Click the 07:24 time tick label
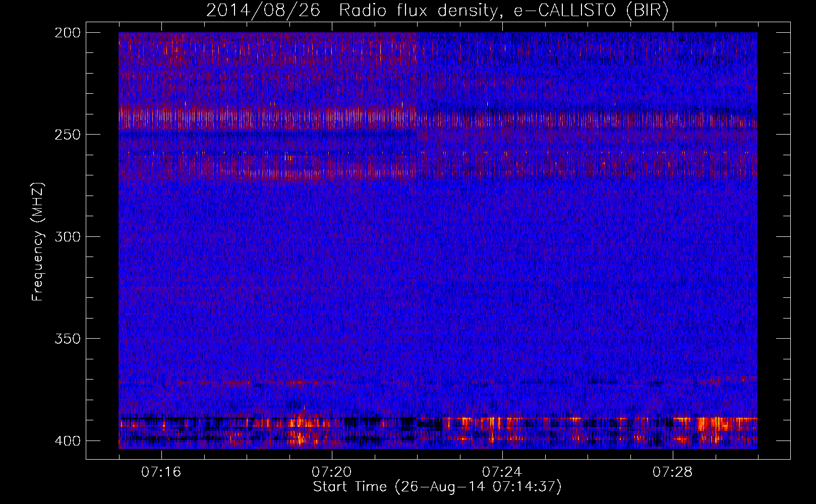This screenshot has width=816, height=504. pyautogui.click(x=502, y=472)
